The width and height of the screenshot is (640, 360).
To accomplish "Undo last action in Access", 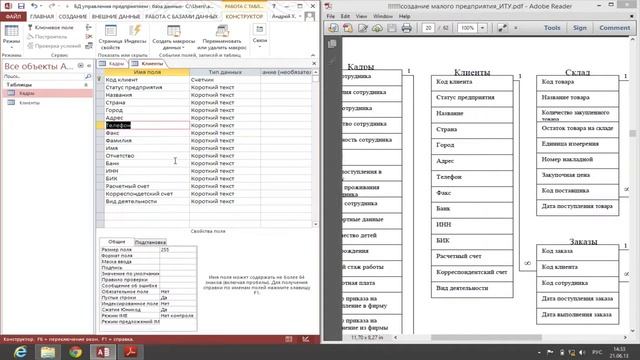I will coord(34,6).
